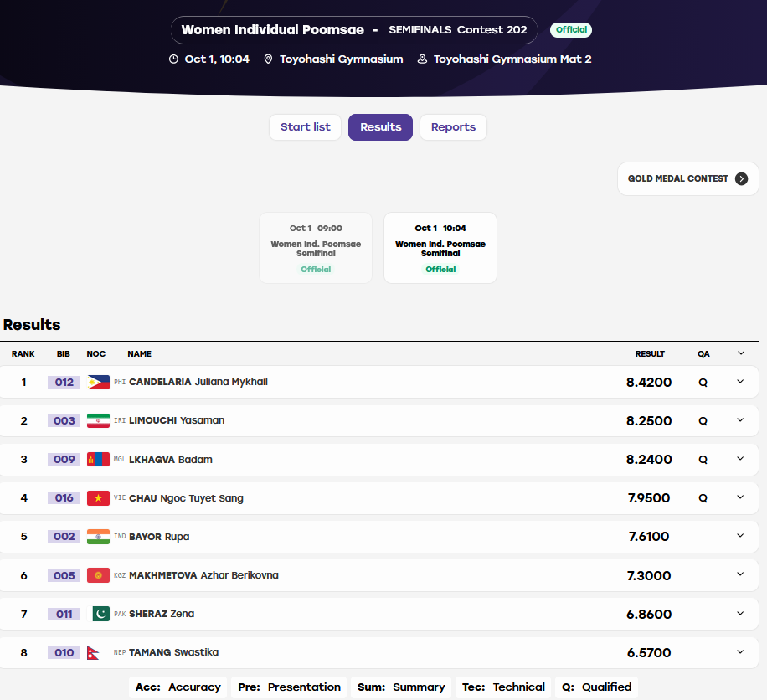Open the Oct 1 09:00 semifinal card

(316, 248)
